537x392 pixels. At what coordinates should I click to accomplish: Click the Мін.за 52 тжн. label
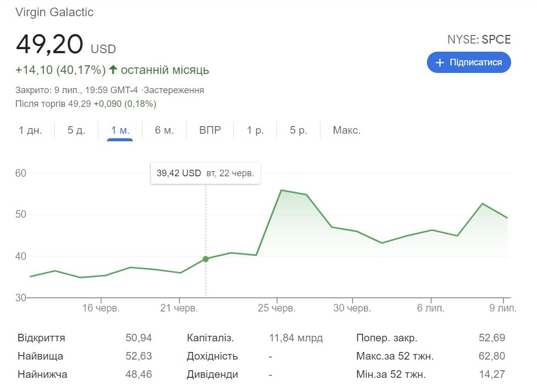pyautogui.click(x=391, y=374)
